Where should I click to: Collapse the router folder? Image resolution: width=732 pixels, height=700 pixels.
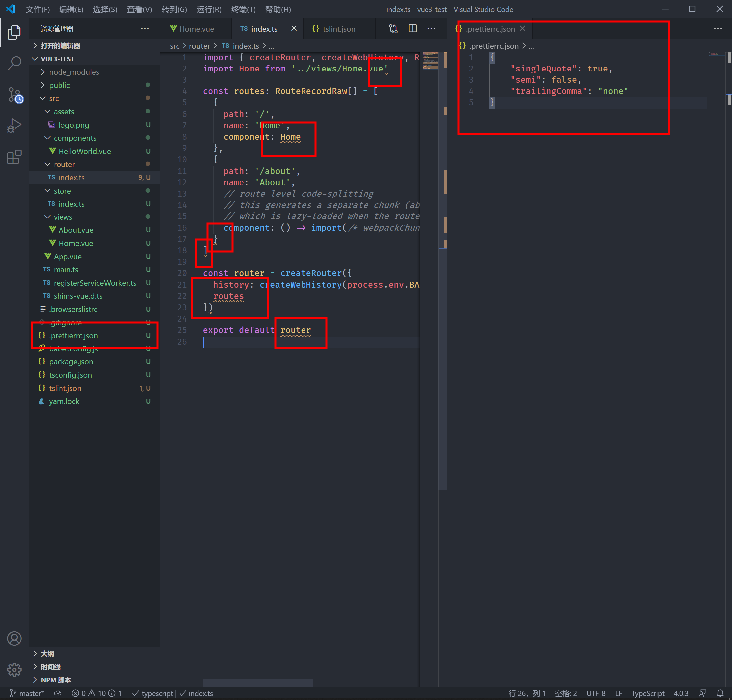click(64, 164)
